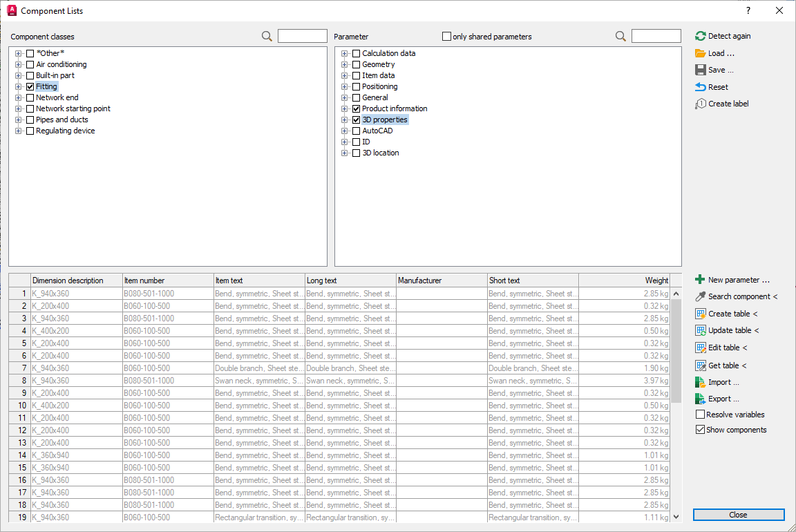Click the Save floppy disk icon

point(701,70)
